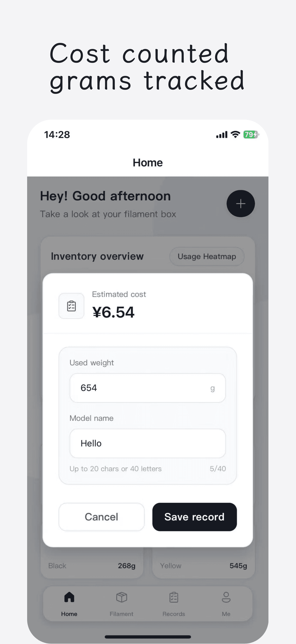Select the Yellow filament card

click(x=203, y=565)
